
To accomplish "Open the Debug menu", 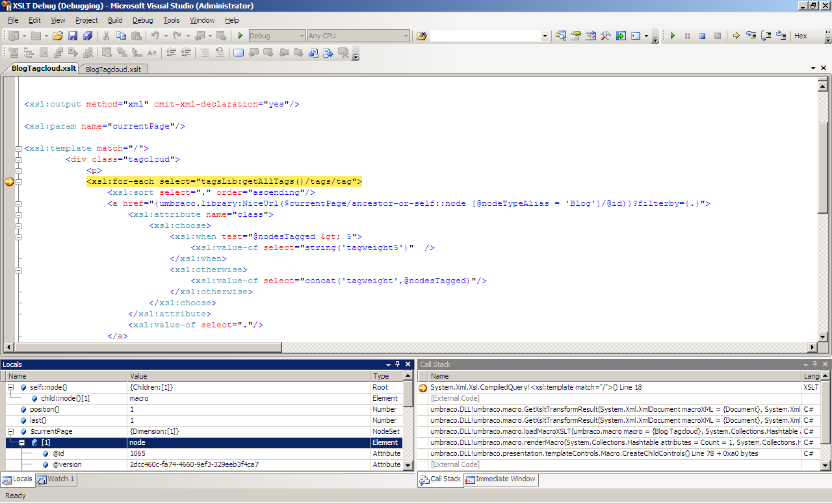I will (x=143, y=20).
